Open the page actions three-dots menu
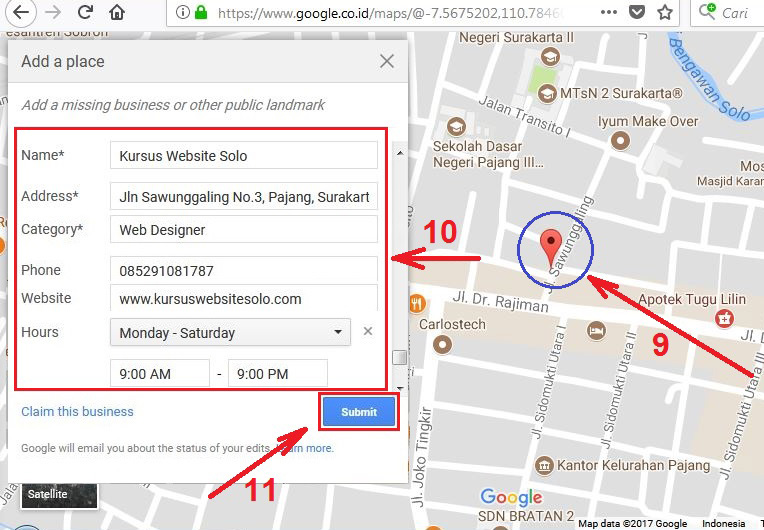 (x=609, y=12)
